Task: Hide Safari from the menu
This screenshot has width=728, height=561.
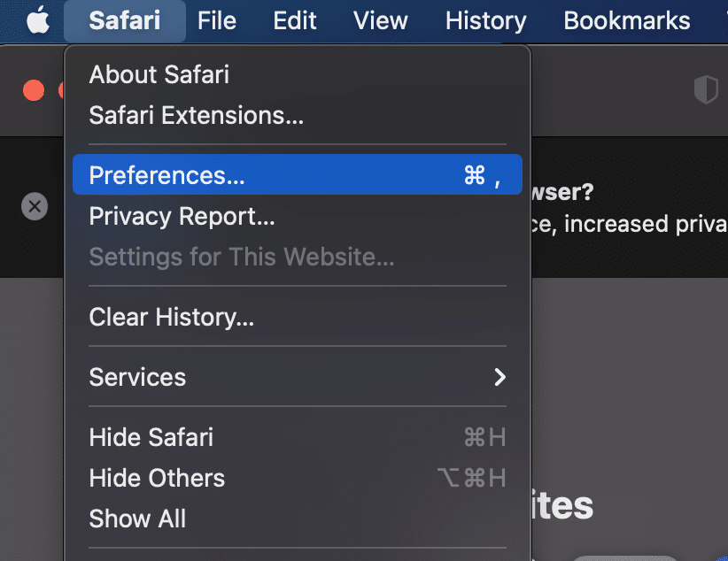Action: point(151,437)
